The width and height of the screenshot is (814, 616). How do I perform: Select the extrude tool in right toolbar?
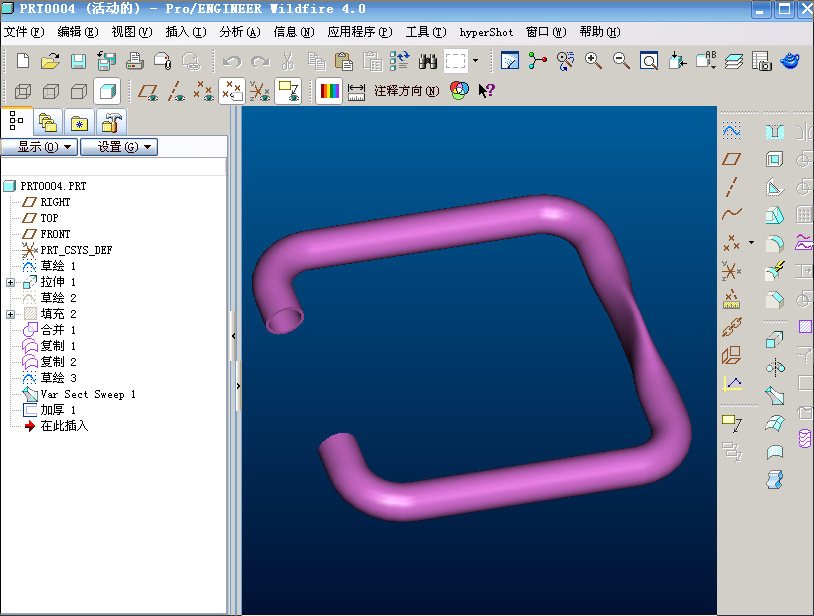(774, 340)
